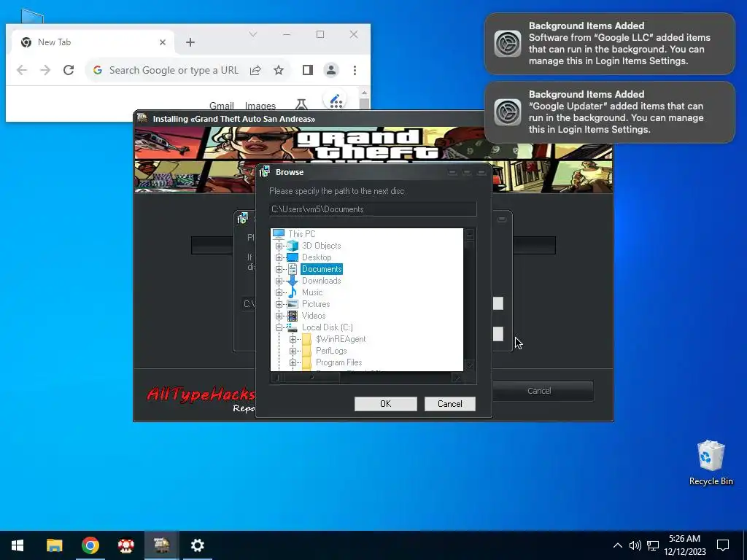The width and height of the screenshot is (747, 560).
Task: Open Settings gear from the taskbar
Action: pyautogui.click(x=197, y=545)
